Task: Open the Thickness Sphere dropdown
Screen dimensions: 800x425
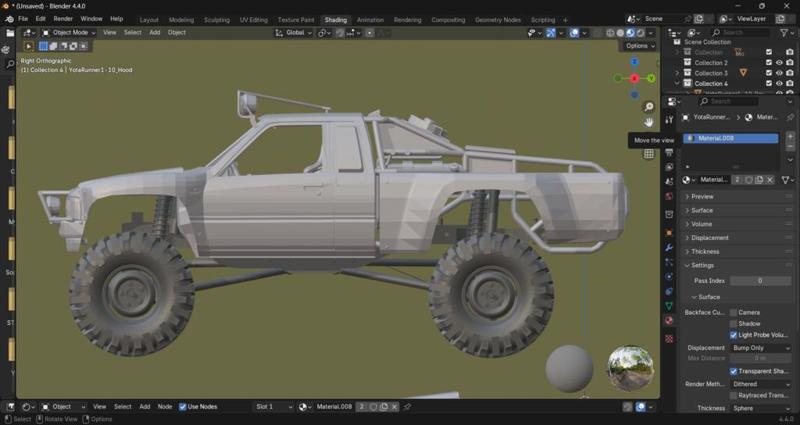Action: (x=761, y=408)
